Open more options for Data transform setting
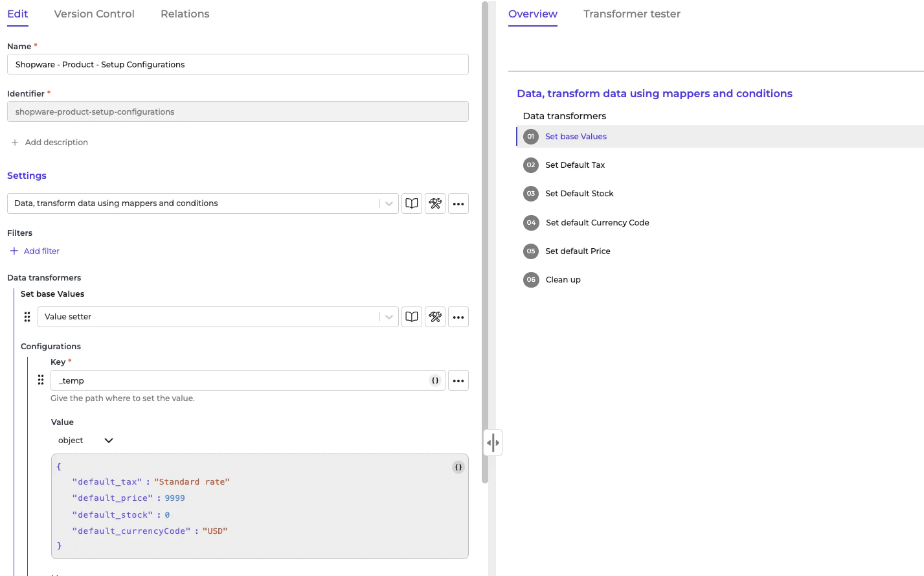 (458, 203)
